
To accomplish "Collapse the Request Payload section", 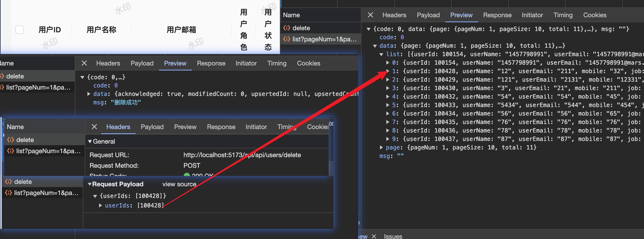I will pyautogui.click(x=90, y=184).
